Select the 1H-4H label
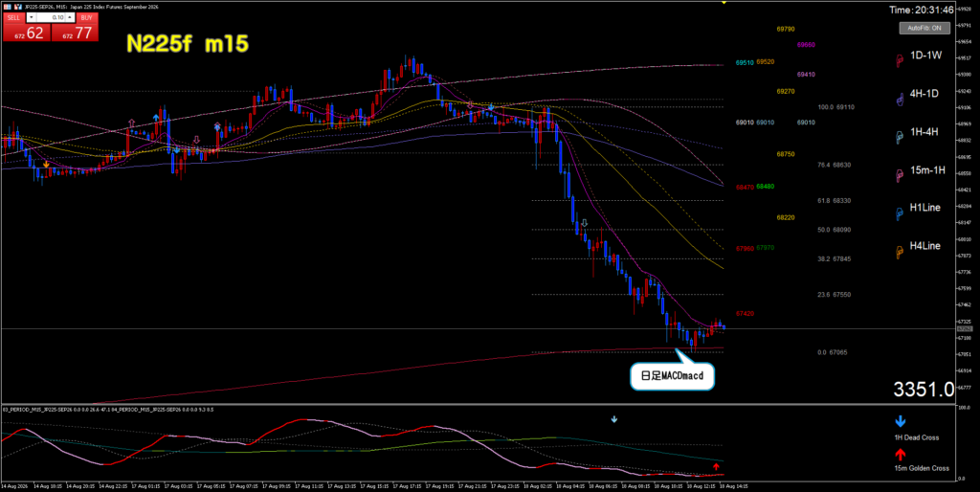This screenshot has width=980, height=492. pos(924,132)
